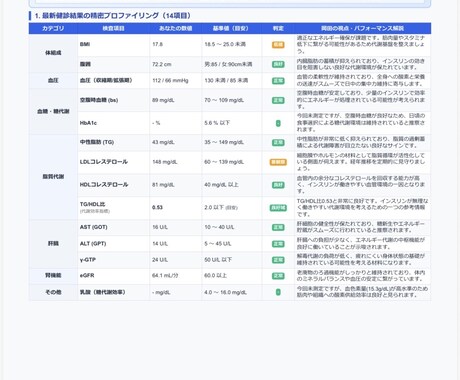This screenshot has width=460, height=380.
Task: Select the 'TG/HDL比' test item cell
Action: (114, 208)
